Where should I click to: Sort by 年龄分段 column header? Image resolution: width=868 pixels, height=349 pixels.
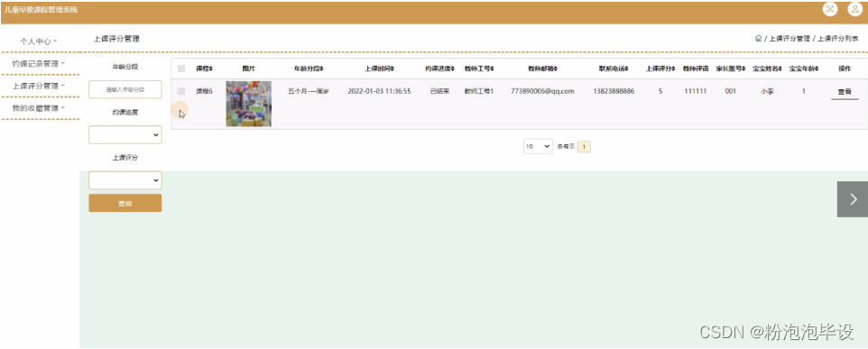tap(309, 69)
